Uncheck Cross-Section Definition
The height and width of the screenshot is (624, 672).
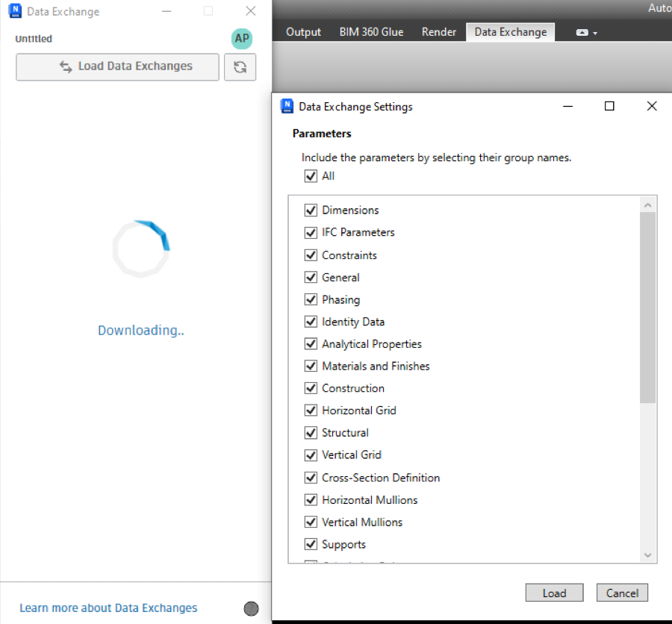pos(311,478)
